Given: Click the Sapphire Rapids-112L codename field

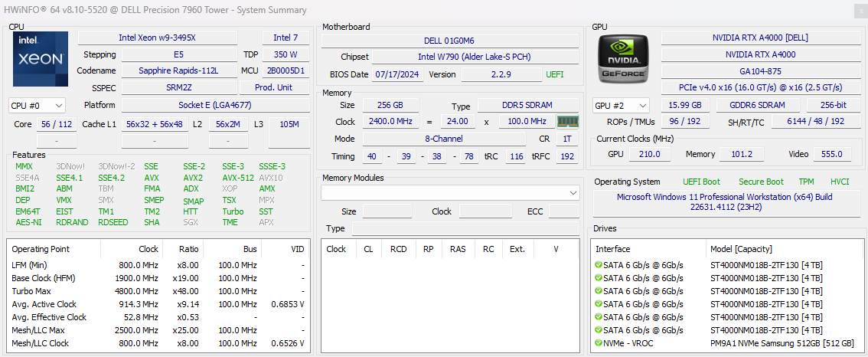Looking at the screenshot, I should pos(179,70).
